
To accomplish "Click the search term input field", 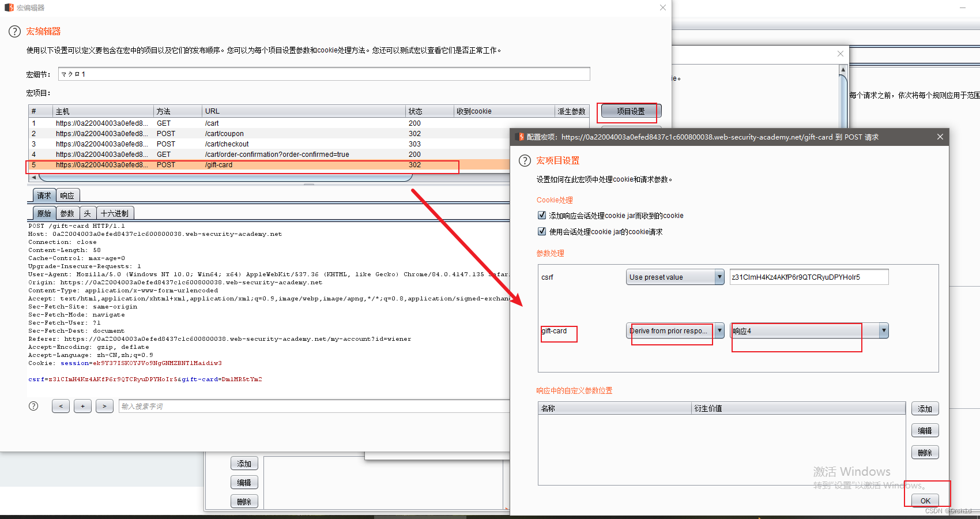I will click(x=314, y=406).
